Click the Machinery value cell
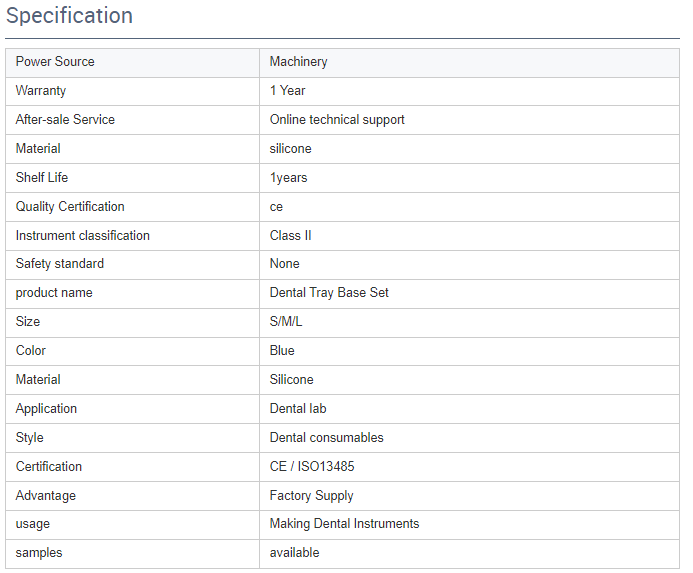 click(469, 63)
